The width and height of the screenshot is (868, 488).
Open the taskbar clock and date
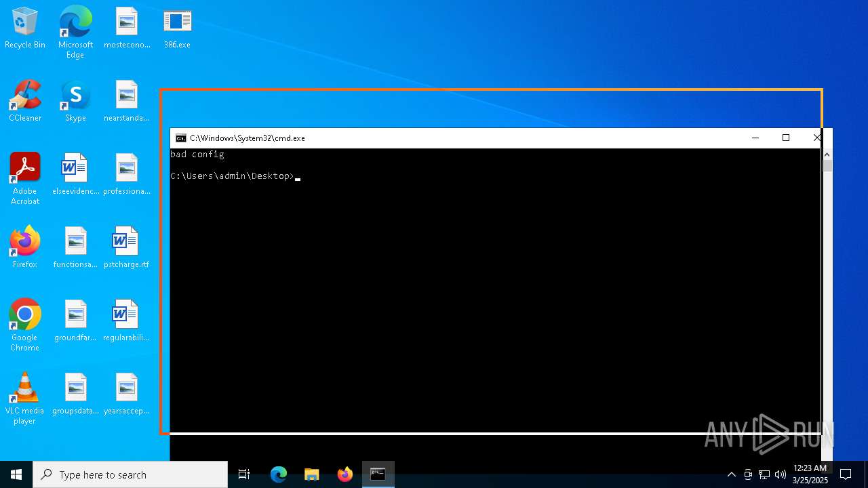[810, 474]
